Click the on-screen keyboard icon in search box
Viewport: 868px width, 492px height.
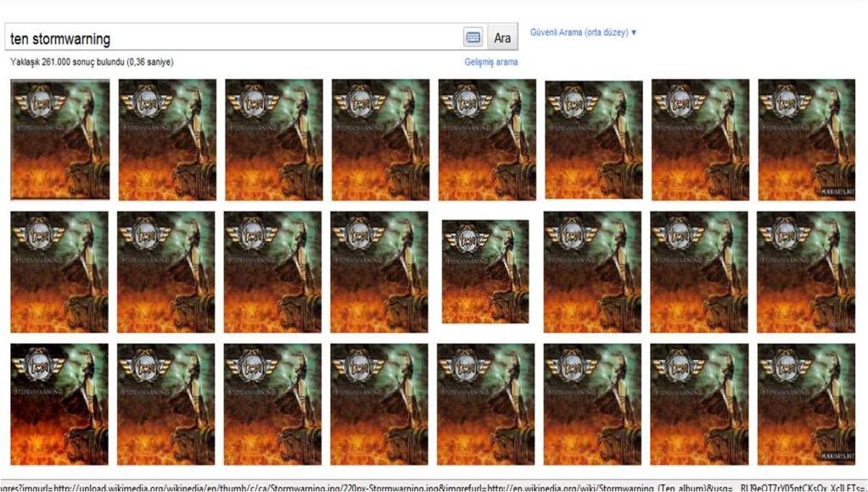(473, 37)
